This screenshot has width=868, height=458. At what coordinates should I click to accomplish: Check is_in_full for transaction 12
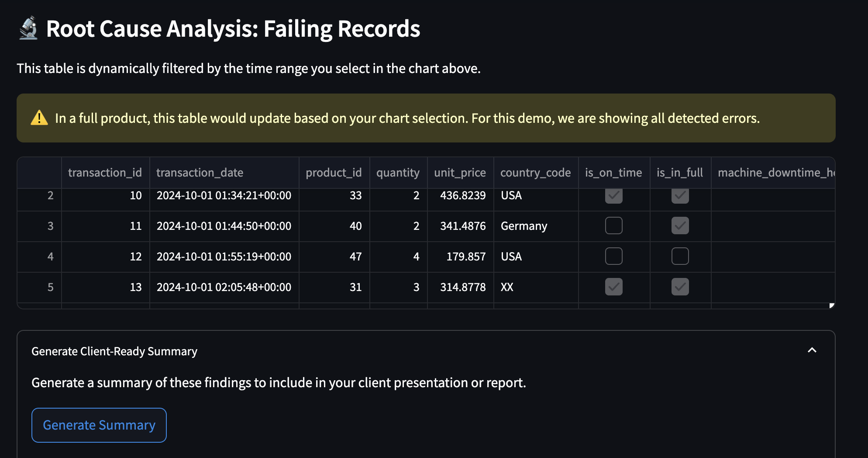pyautogui.click(x=680, y=257)
